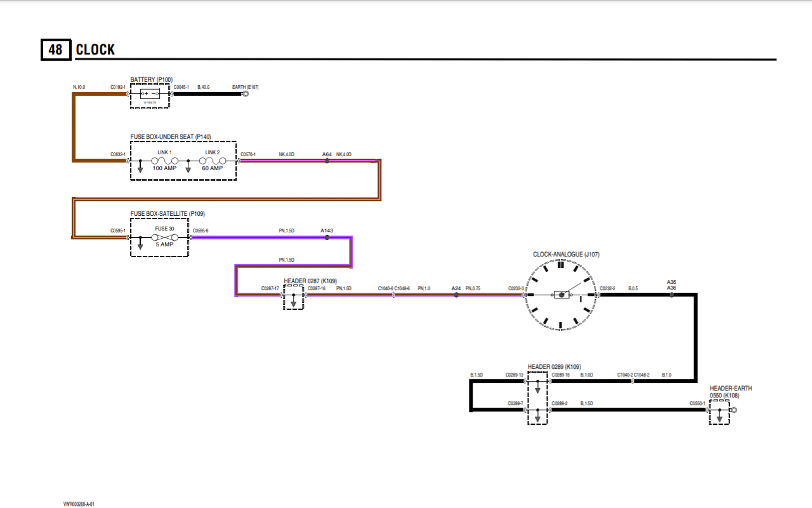Viewport: 812px width, 508px height.
Task: Click the C0289-16 connector label
Action: 561,375
